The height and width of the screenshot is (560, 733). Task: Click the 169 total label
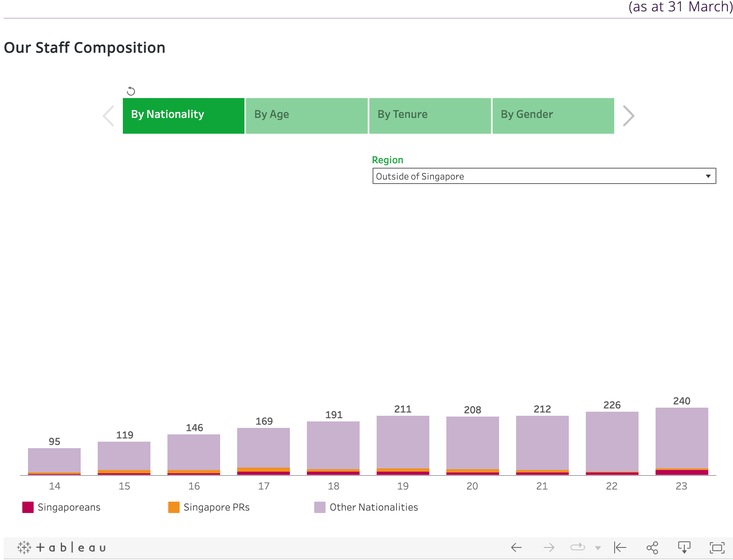coord(264,421)
